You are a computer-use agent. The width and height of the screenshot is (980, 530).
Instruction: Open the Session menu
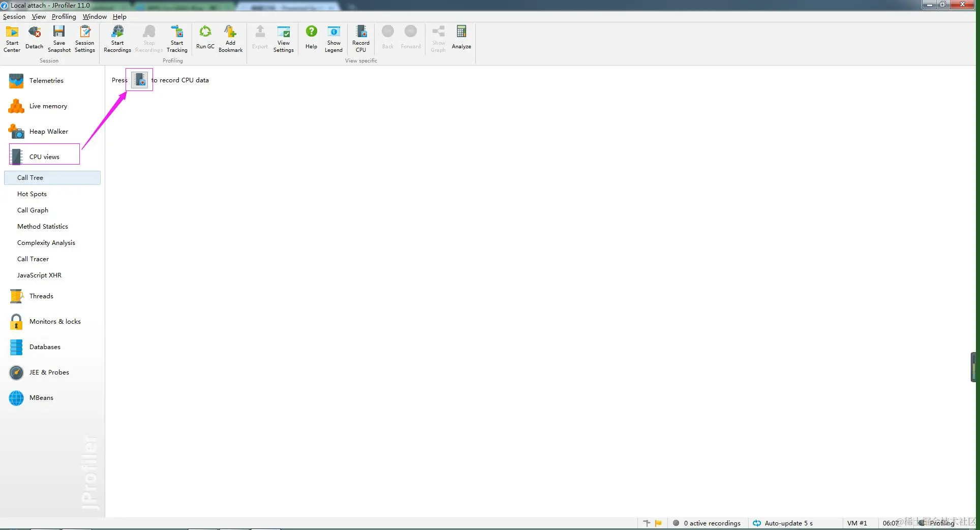coord(14,17)
